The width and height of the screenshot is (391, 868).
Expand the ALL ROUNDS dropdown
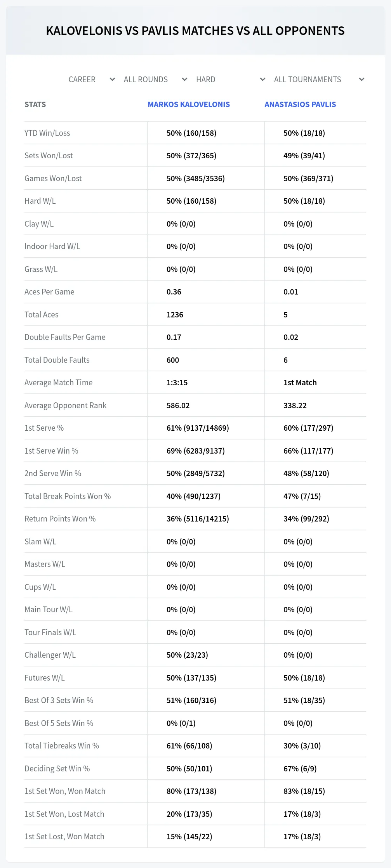155,80
